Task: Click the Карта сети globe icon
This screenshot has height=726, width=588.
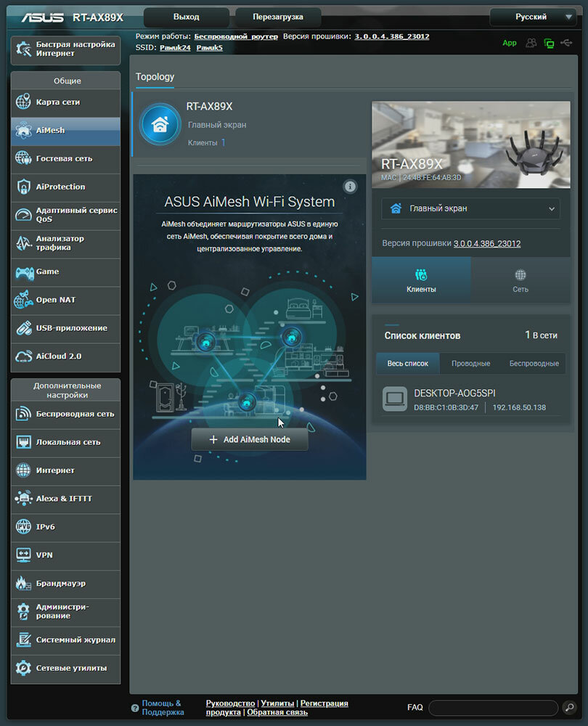Action: click(x=23, y=102)
